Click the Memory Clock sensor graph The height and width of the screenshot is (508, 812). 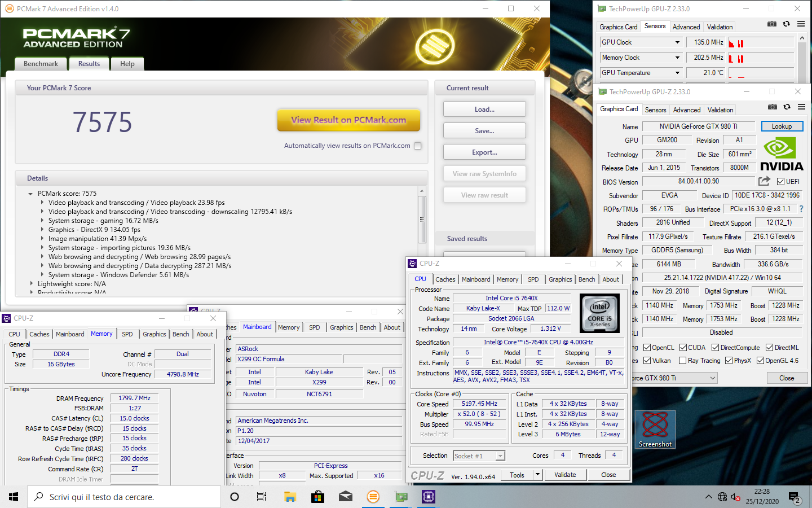761,58
